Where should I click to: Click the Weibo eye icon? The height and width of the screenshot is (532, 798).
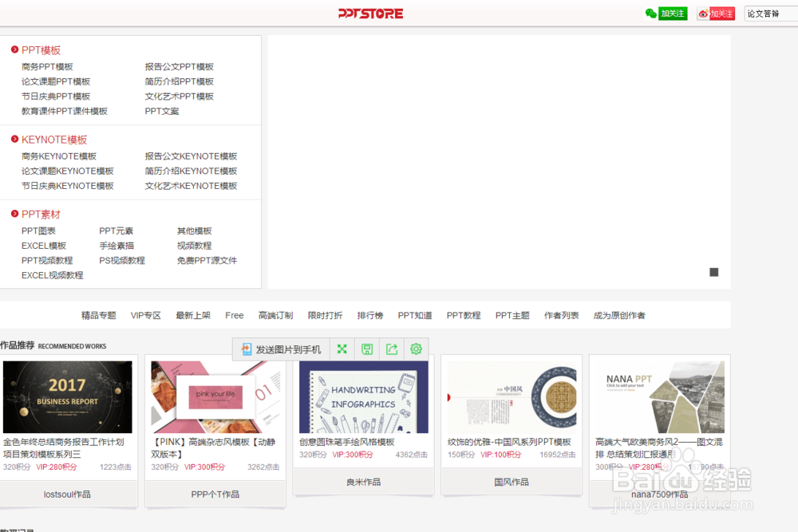[x=703, y=14]
